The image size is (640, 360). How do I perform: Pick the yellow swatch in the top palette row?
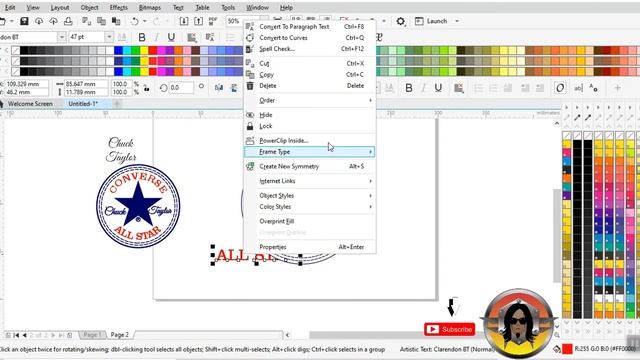click(144, 51)
